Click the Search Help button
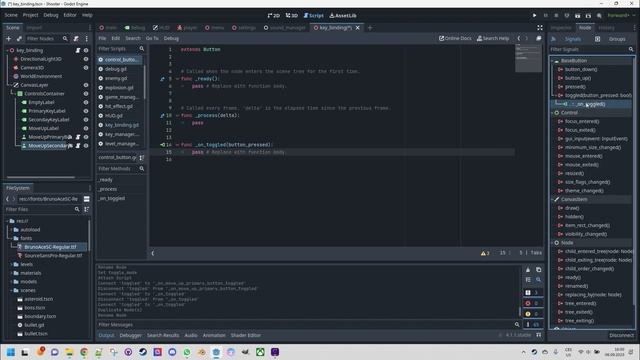Screen dimensions: 640x360 493,38
